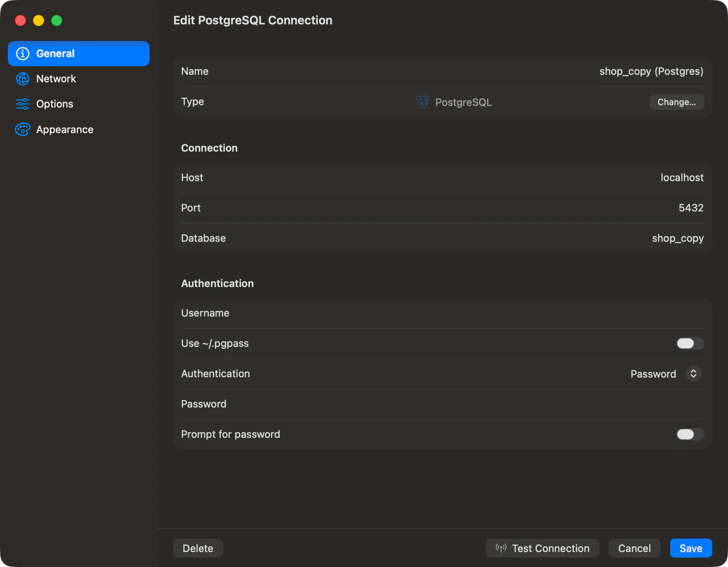This screenshot has height=567, width=728.
Task: Click the Appearance palette icon
Action: [x=23, y=129]
